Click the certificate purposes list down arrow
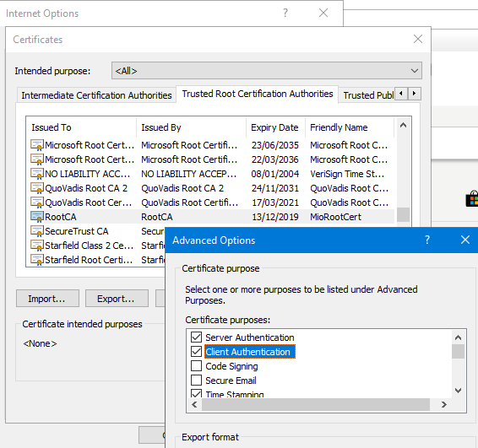The height and width of the screenshot is (448, 478). pos(458,390)
